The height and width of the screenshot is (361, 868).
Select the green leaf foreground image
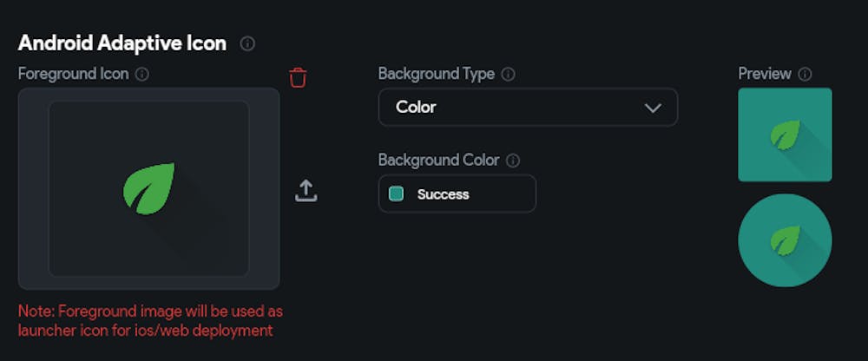(148, 187)
